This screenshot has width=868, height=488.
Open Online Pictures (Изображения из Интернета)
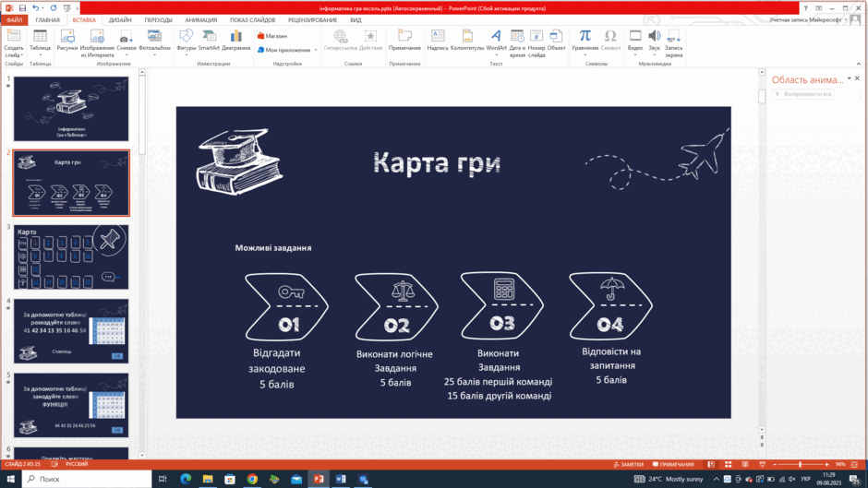[97, 43]
